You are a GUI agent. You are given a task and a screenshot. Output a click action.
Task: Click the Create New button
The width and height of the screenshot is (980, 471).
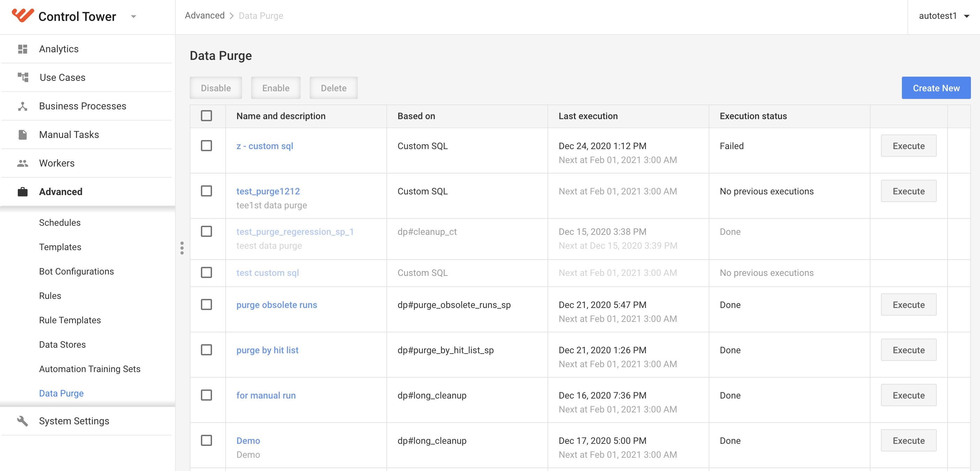(936, 88)
